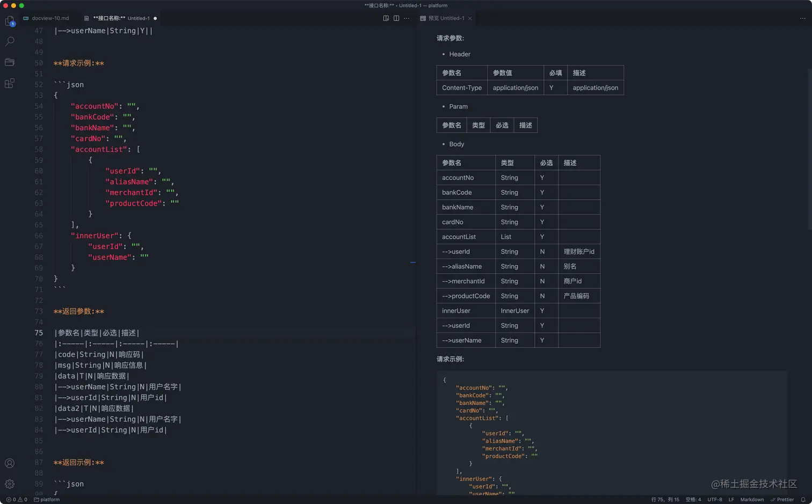812x504 pixels.
Task: Click Body bullet item in preview
Action: click(456, 144)
